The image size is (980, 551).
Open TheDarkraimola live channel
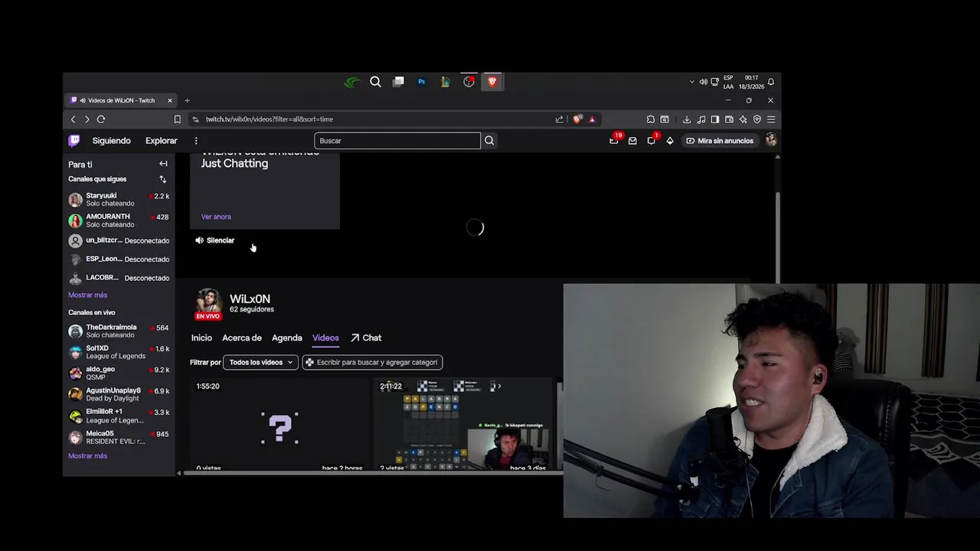pos(119,331)
